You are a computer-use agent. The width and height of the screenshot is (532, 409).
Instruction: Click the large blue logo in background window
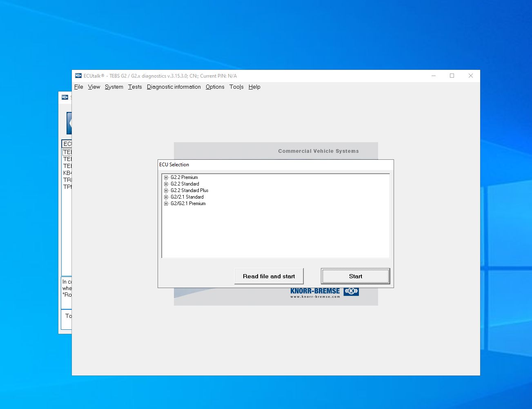point(69,123)
